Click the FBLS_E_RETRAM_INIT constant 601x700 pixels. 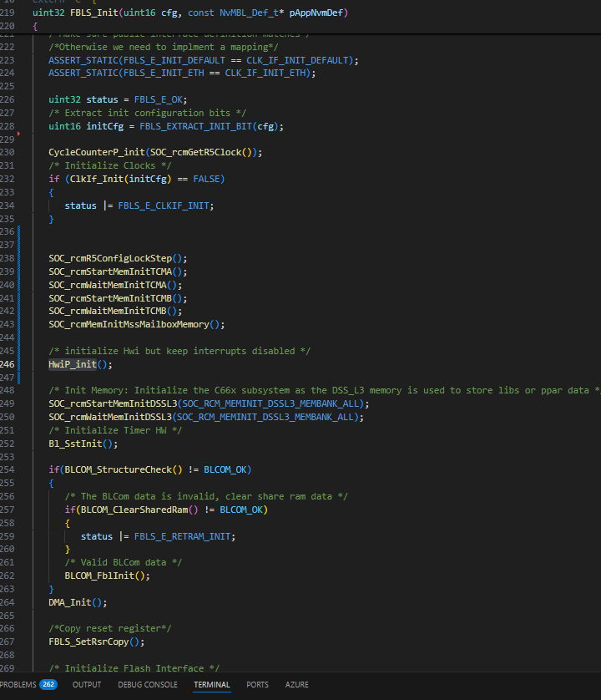(182, 536)
